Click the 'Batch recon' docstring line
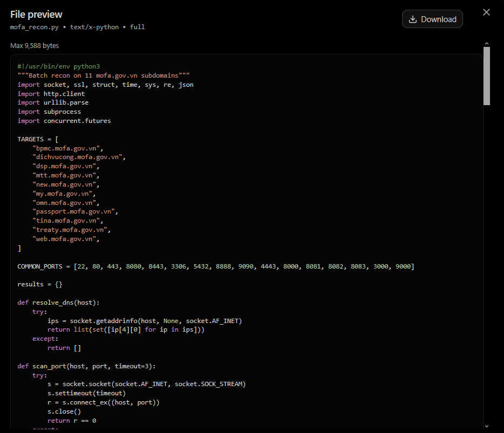This screenshot has width=504, height=433. (x=103, y=75)
